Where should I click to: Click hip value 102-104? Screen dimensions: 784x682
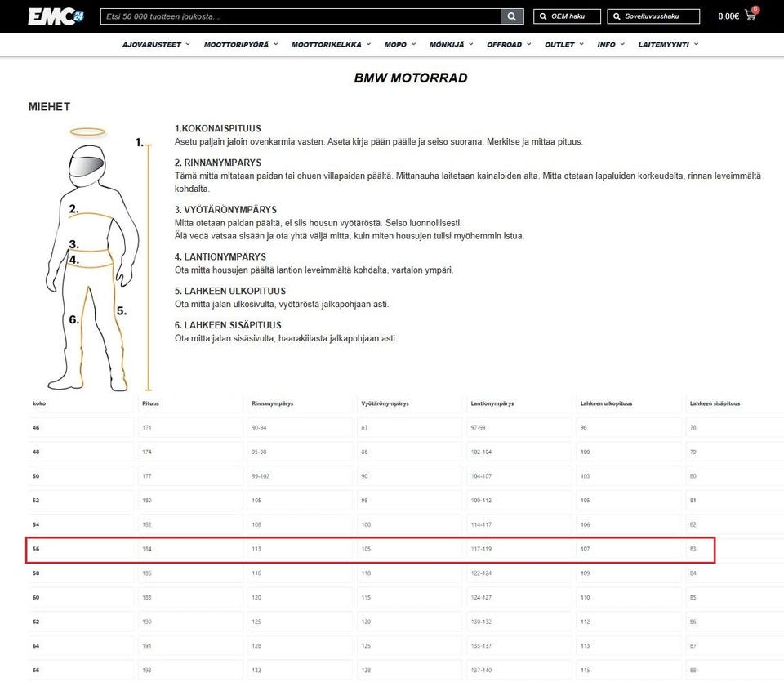pyautogui.click(x=481, y=452)
